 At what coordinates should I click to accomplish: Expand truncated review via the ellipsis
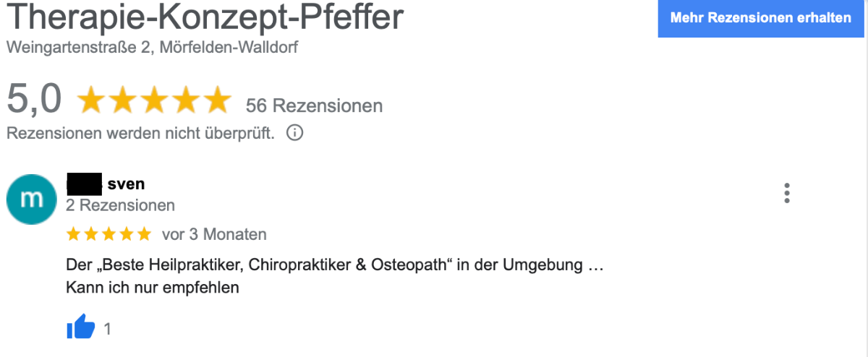click(x=595, y=265)
